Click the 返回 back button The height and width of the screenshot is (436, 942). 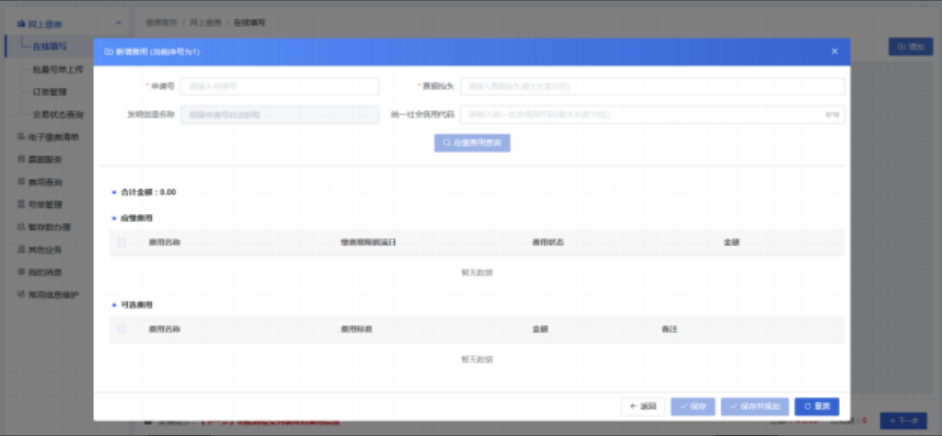pos(643,407)
